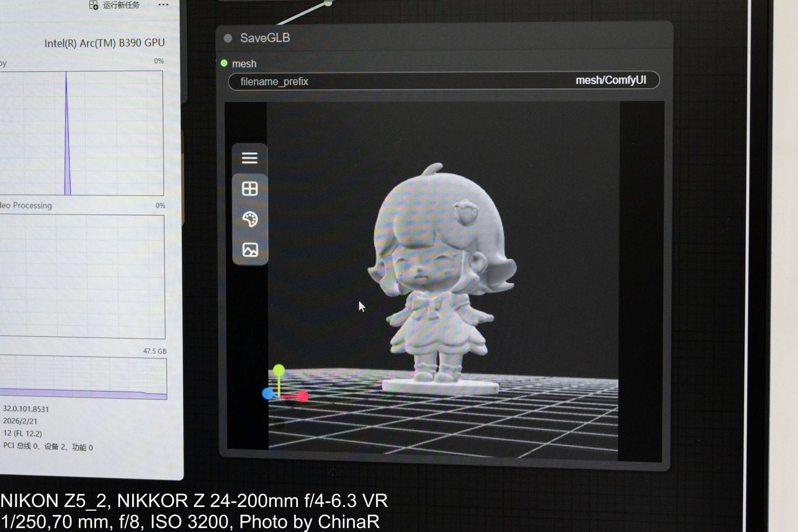798x532 pixels.
Task: Click the blue Z axis handle
Action: coord(268,394)
